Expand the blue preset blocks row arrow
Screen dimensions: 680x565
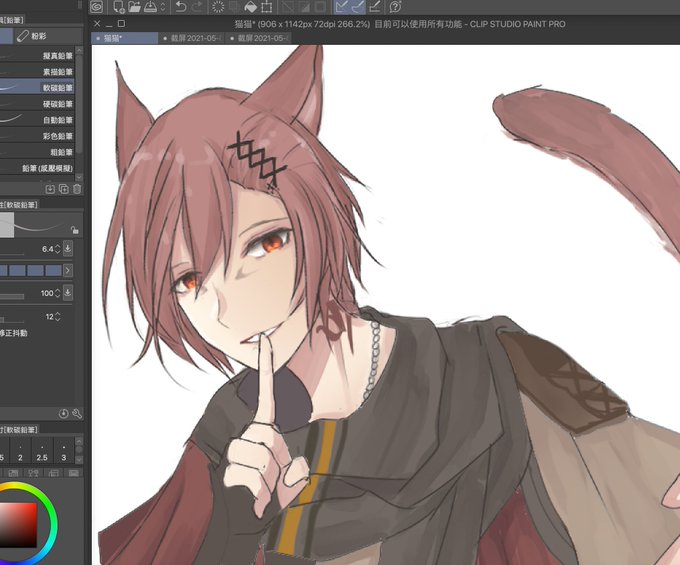click(x=68, y=271)
